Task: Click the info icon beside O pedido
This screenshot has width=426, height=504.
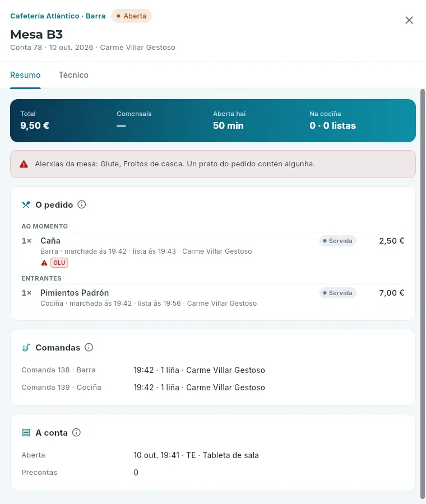Action: (x=82, y=204)
